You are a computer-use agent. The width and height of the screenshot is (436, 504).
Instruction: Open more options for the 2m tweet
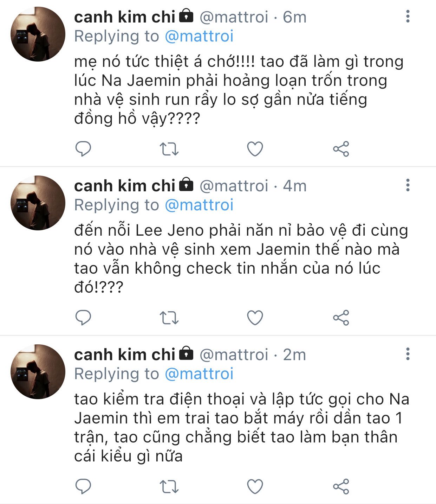pos(408,354)
